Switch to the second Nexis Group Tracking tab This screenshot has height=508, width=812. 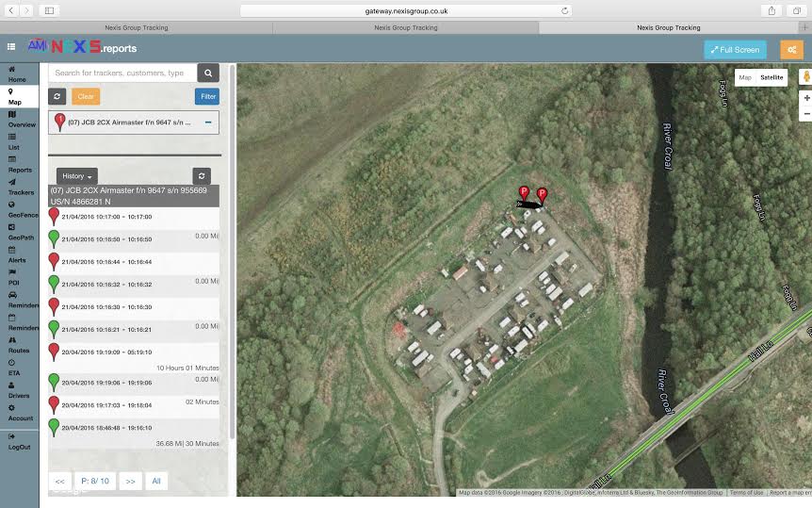[406, 27]
